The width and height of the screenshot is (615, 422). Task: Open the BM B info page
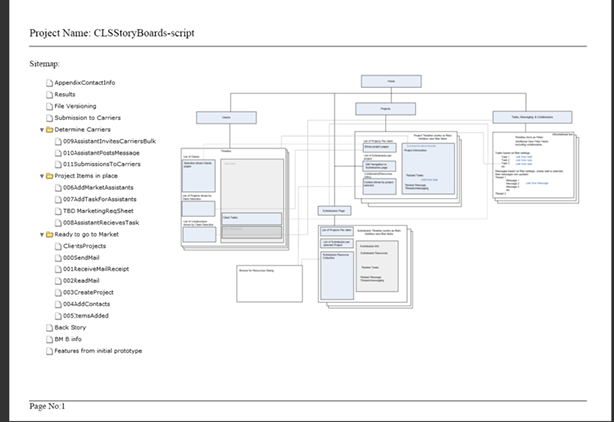73,340
